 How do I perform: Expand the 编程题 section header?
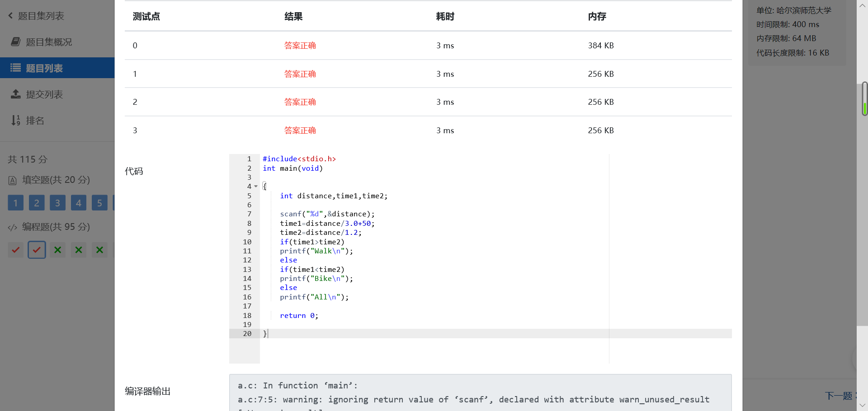(56, 227)
